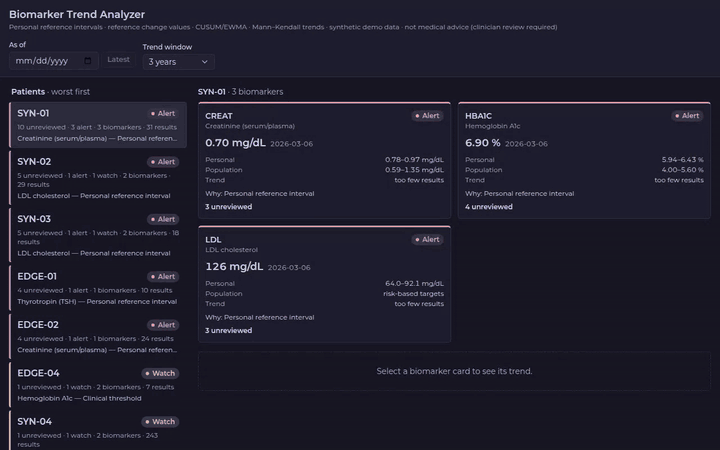
Task: Click the Watch badge on EDGE-04 row
Action: click(x=160, y=373)
